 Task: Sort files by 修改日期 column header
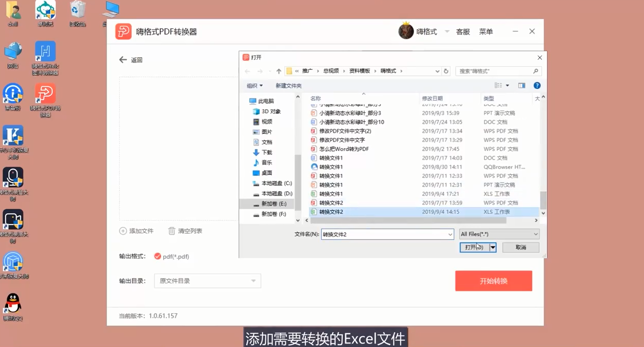click(432, 98)
